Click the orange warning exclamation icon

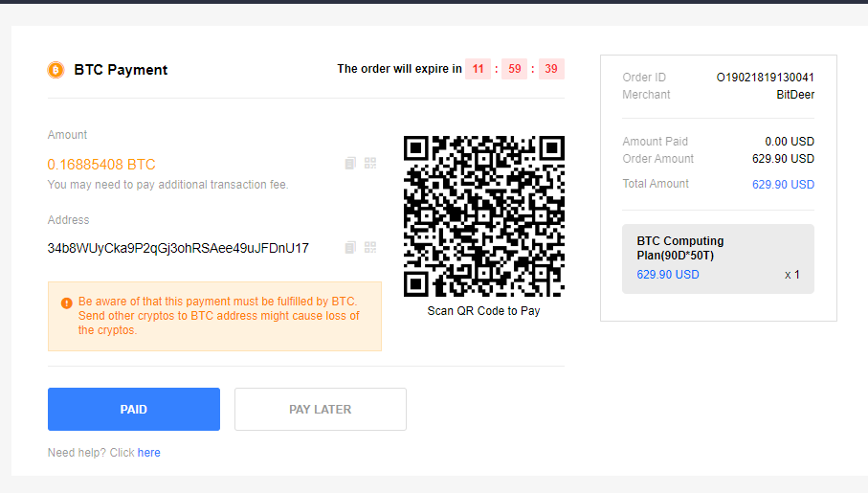[x=66, y=303]
